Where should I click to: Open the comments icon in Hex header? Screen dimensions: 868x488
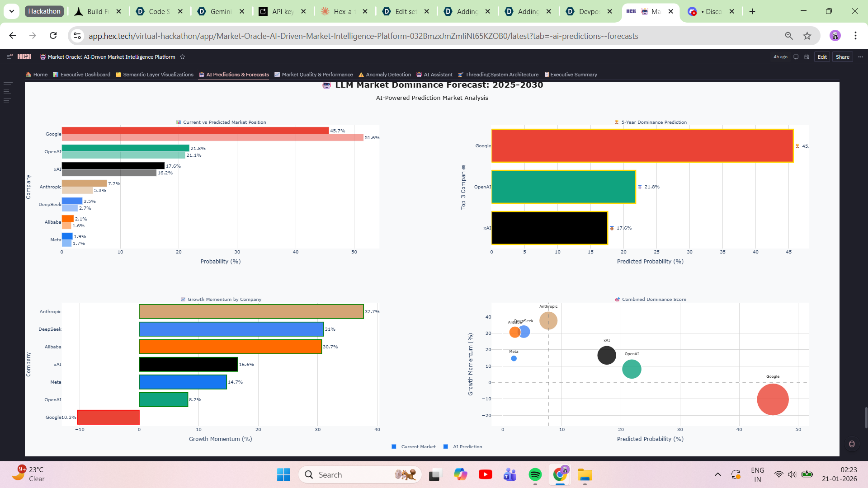pos(796,57)
